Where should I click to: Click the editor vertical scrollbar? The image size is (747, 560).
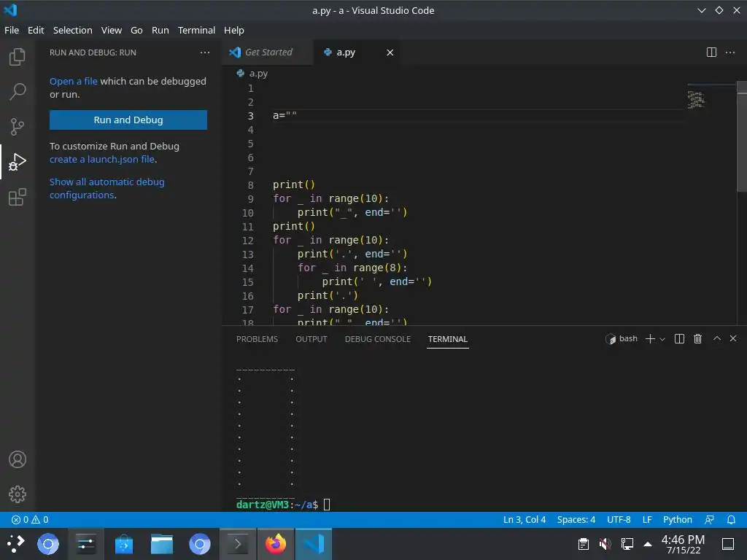(x=742, y=137)
